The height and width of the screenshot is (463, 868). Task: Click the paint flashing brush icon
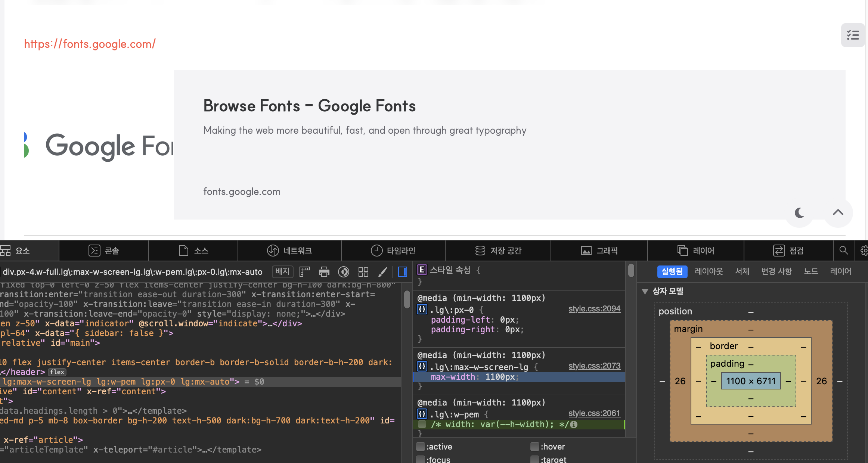tap(382, 272)
